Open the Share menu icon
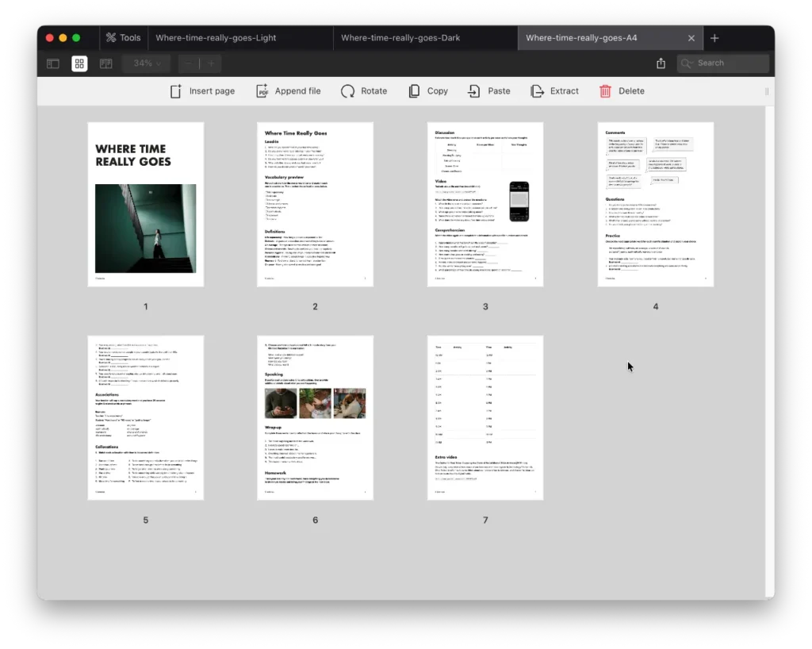This screenshot has height=649, width=812. pos(661,63)
